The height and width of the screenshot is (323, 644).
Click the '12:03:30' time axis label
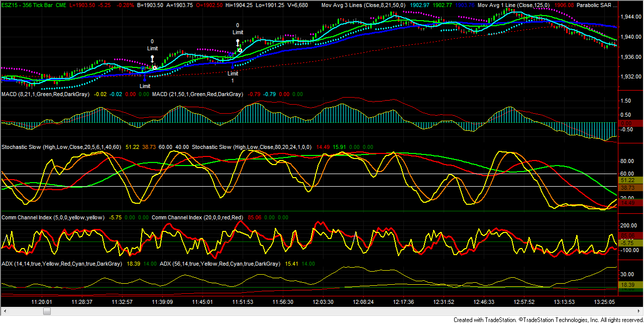tap(323, 302)
